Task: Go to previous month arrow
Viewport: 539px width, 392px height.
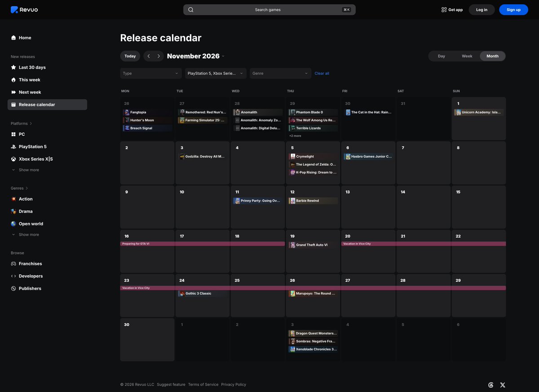Action: pos(149,56)
